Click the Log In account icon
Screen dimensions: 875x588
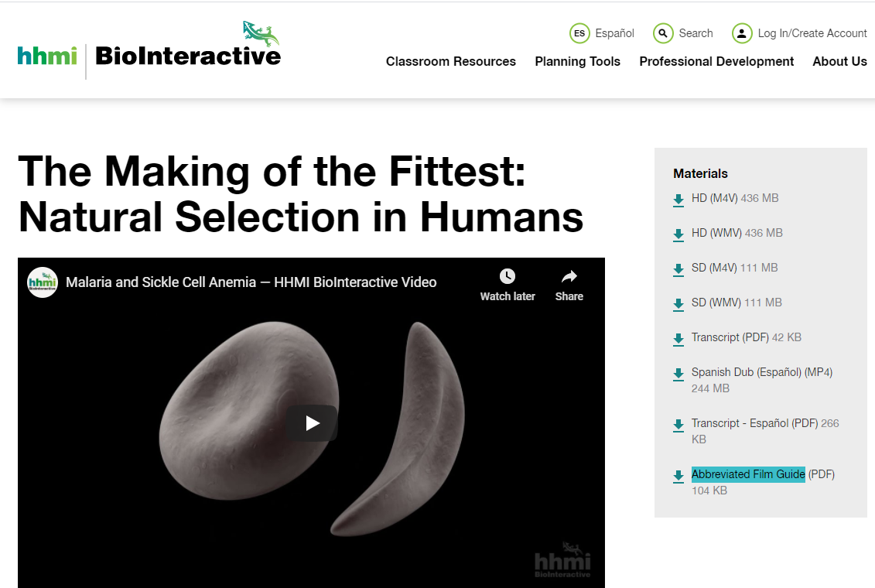coord(741,33)
